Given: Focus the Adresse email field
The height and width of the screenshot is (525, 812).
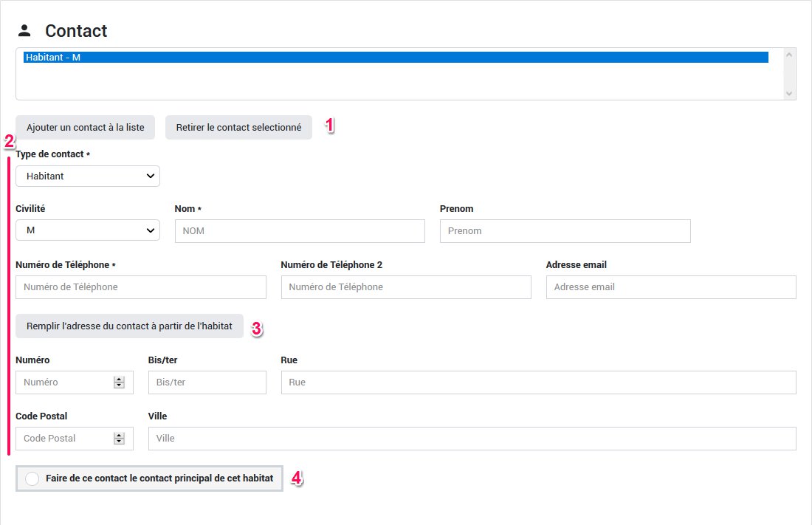Looking at the screenshot, I should 670,287.
